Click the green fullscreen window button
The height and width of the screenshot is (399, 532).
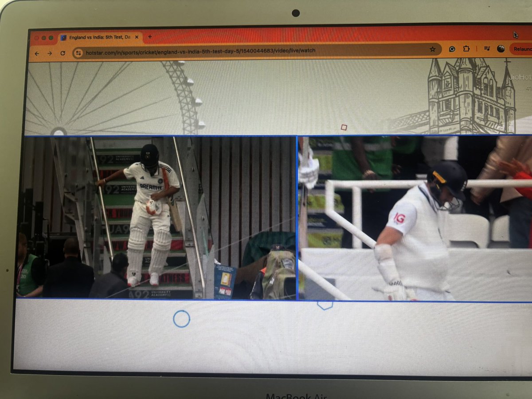(51, 38)
